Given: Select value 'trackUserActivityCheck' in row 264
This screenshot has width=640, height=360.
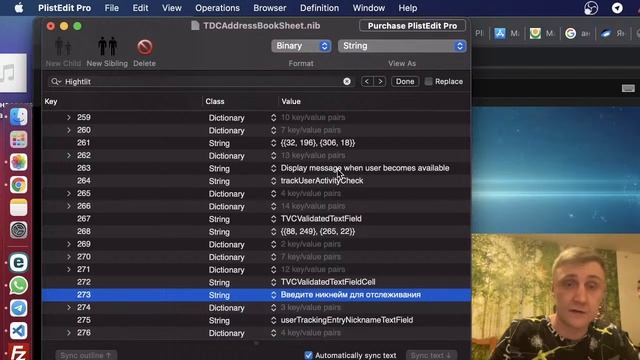Looking at the screenshot, I should (x=322, y=181).
